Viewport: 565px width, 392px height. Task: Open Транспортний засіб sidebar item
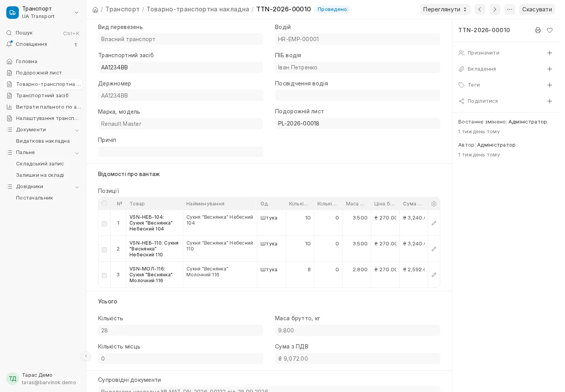(43, 96)
